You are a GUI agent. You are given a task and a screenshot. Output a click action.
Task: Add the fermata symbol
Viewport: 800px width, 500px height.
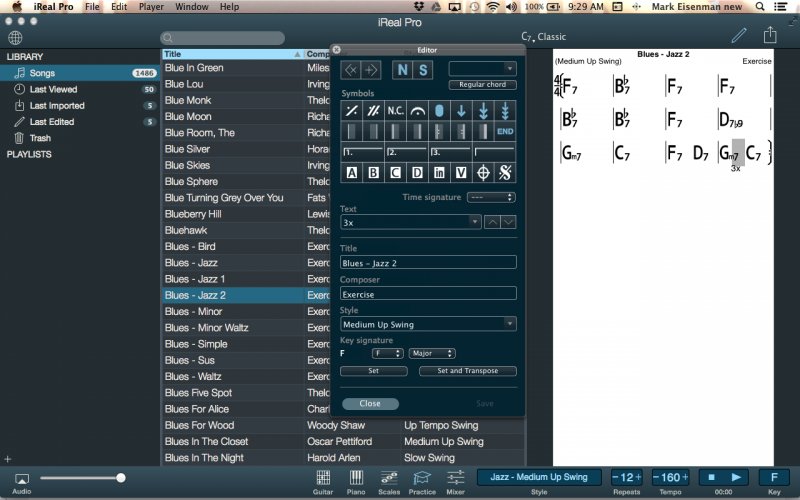pyautogui.click(x=417, y=111)
